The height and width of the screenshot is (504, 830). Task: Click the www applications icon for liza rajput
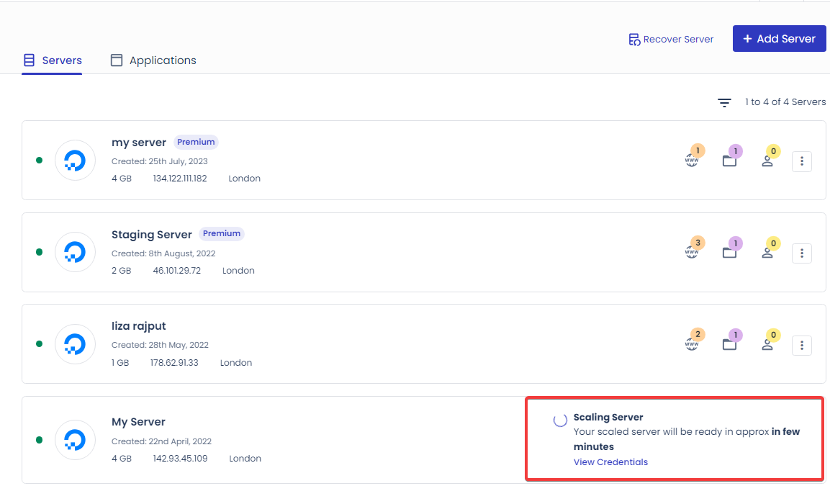point(691,345)
